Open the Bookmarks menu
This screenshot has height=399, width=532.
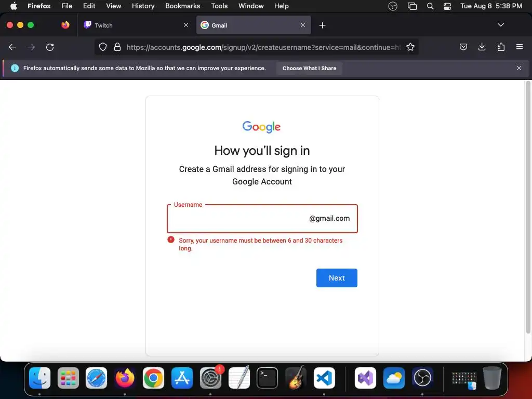point(182,6)
